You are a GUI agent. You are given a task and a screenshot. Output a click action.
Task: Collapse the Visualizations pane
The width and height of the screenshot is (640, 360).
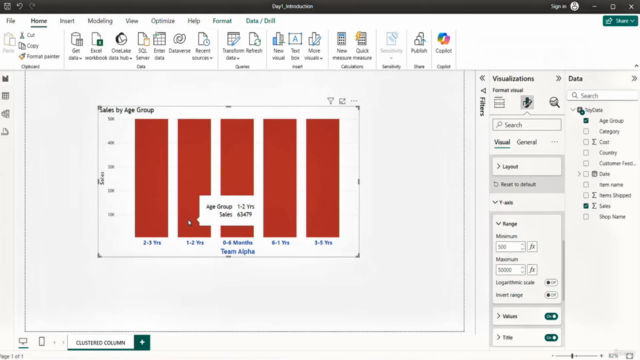pos(558,78)
